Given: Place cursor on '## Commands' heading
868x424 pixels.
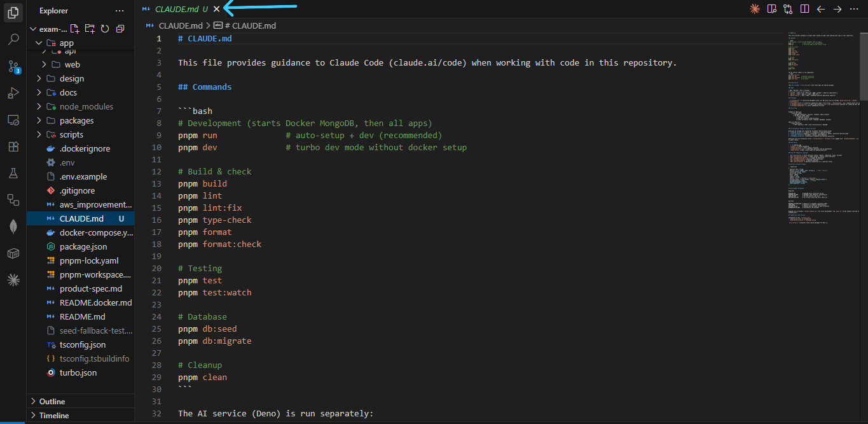Looking at the screenshot, I should (x=205, y=87).
